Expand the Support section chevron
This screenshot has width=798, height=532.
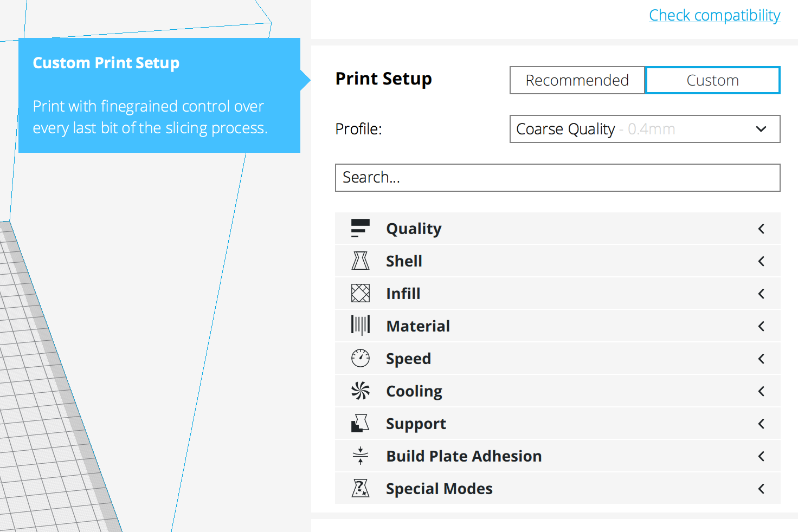(761, 424)
